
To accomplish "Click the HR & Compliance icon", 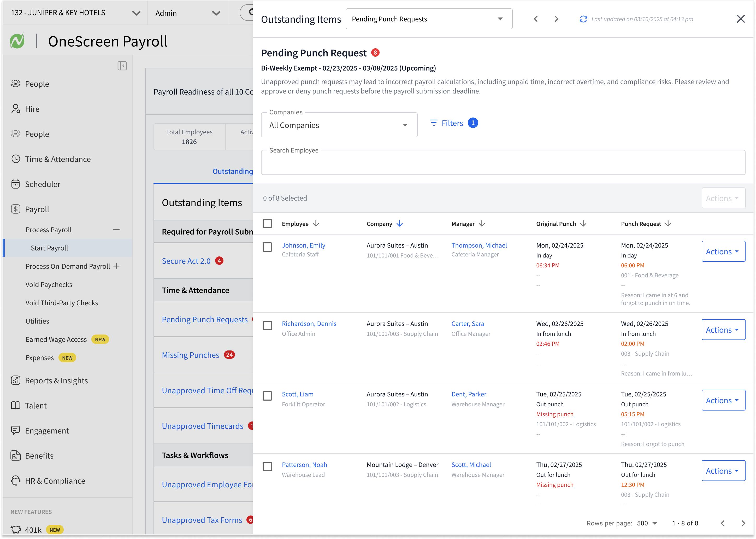I will [16, 481].
